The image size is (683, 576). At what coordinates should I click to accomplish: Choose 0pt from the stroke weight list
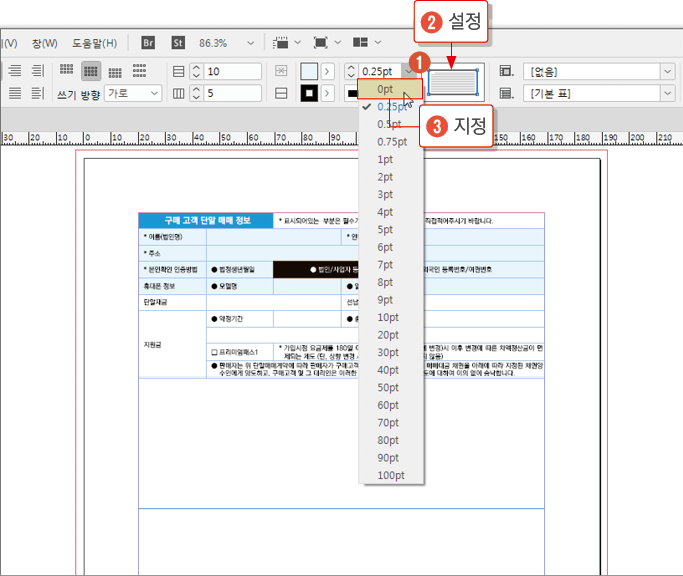[x=390, y=89]
